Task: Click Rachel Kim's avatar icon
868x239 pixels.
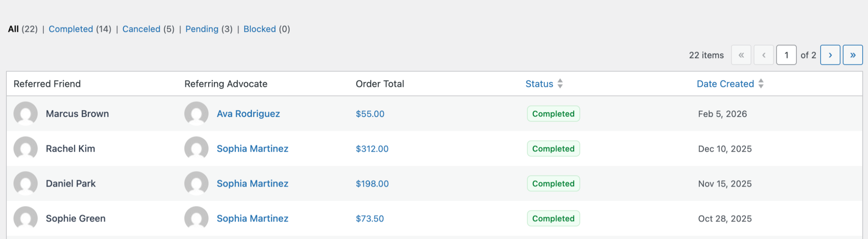Action: click(25, 149)
